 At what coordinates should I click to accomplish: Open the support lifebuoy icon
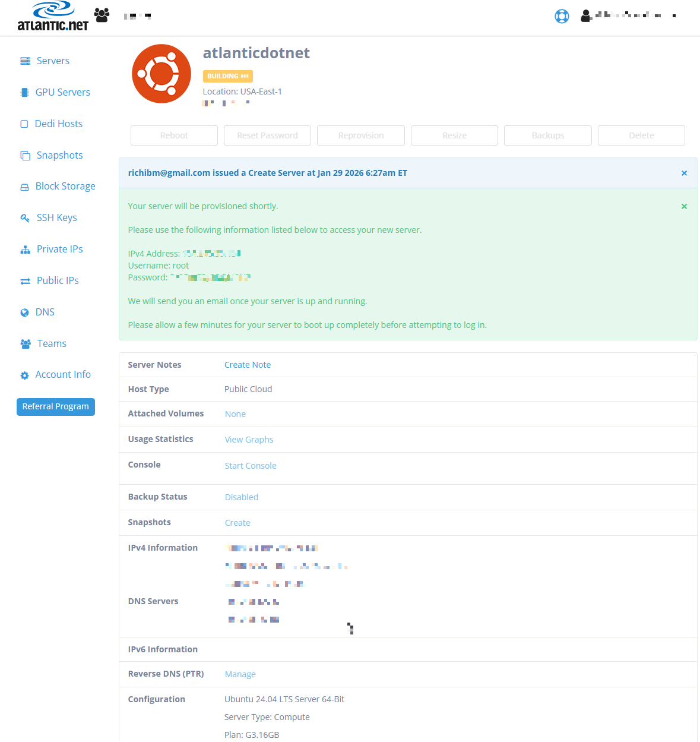pyautogui.click(x=562, y=16)
